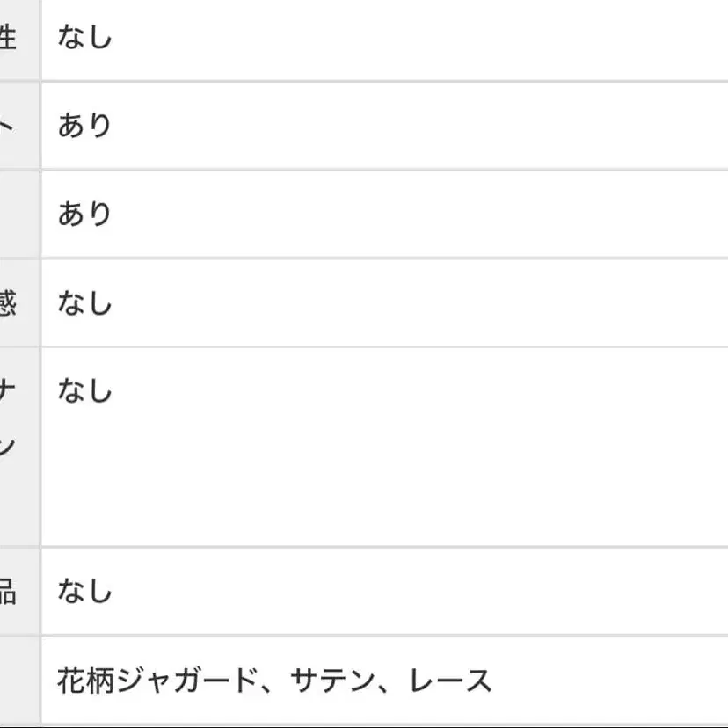Click the なし value in the tall ナ row
The width and height of the screenshot is (728, 728).
(x=85, y=389)
